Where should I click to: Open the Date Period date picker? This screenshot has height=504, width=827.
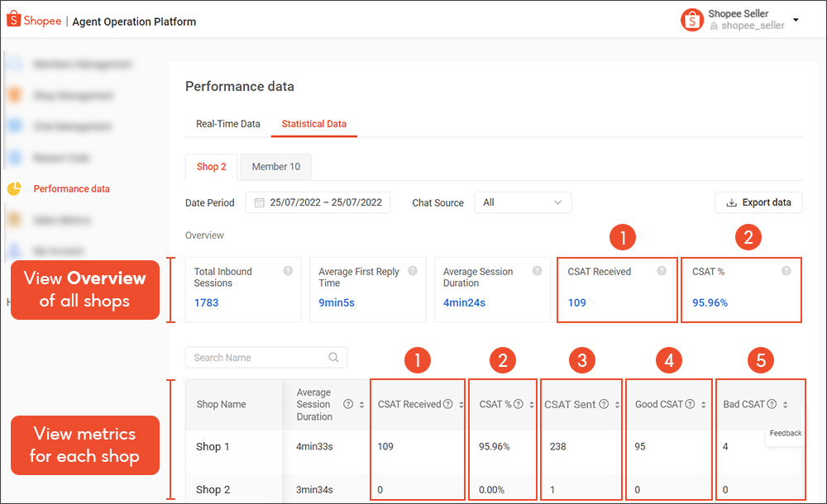(x=323, y=202)
